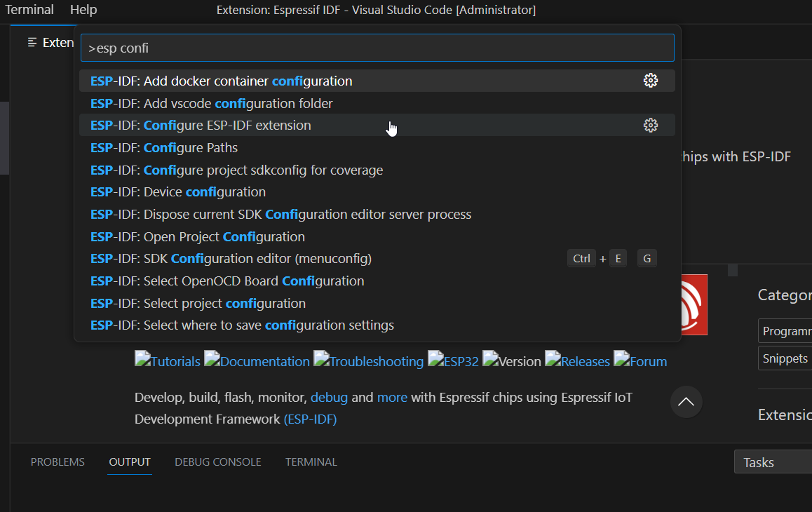Select ESP-IDF: Device configuration
The height and width of the screenshot is (512, 812).
(x=377, y=191)
